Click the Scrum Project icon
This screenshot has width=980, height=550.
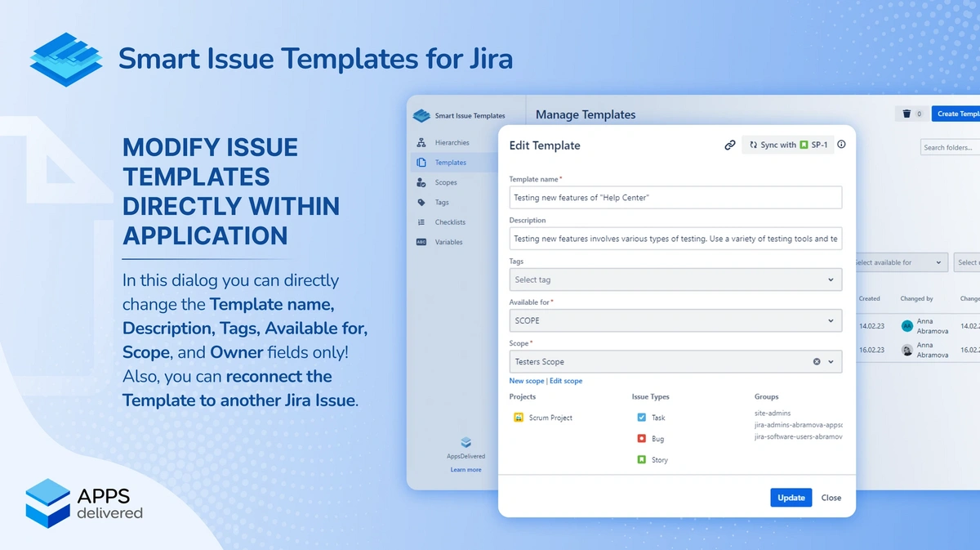coord(518,418)
